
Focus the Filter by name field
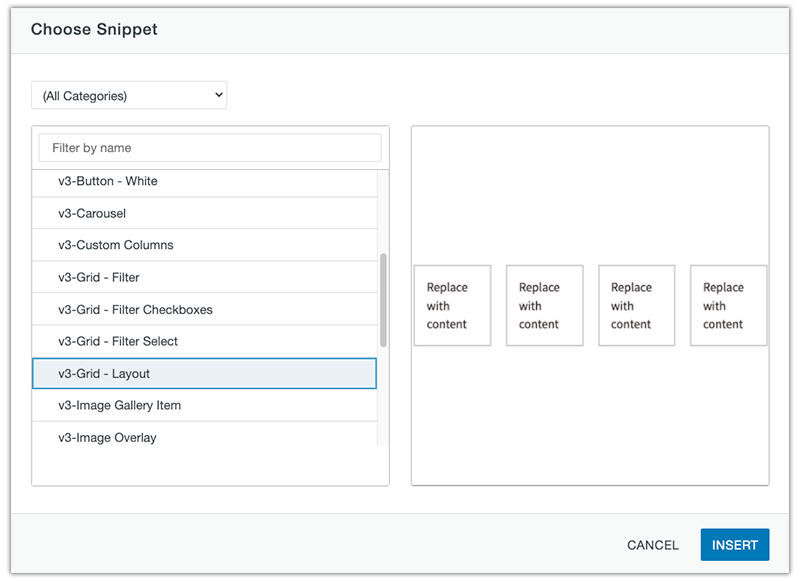click(x=210, y=148)
